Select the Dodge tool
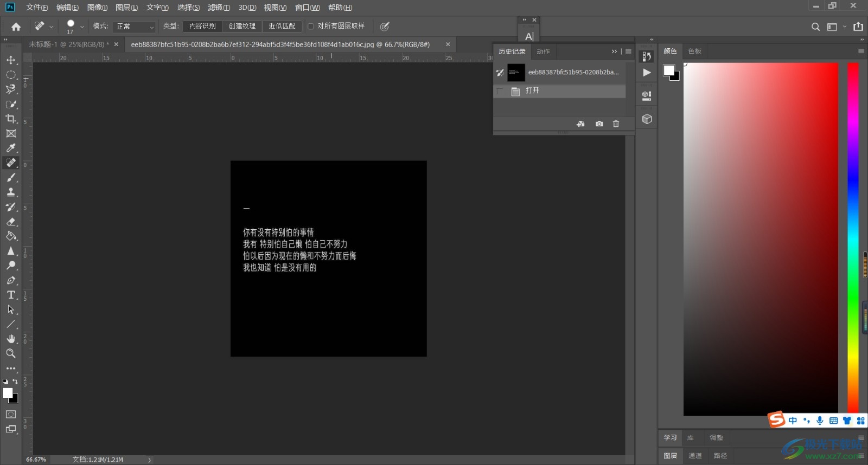The height and width of the screenshot is (465, 868). coord(11,266)
